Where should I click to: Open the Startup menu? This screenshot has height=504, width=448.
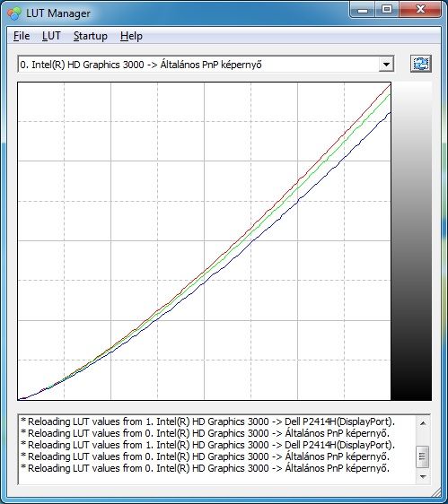91,36
